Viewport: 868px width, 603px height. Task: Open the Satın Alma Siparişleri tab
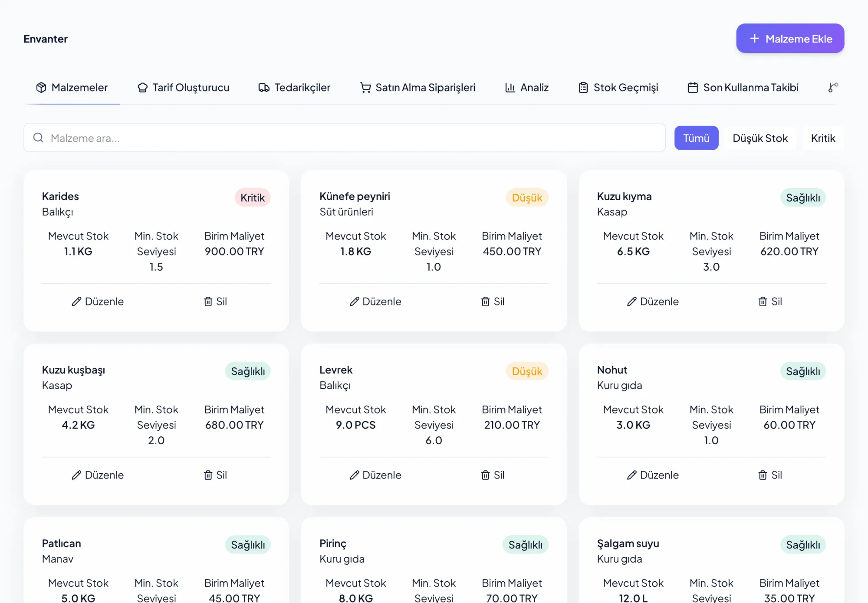pyautogui.click(x=418, y=88)
